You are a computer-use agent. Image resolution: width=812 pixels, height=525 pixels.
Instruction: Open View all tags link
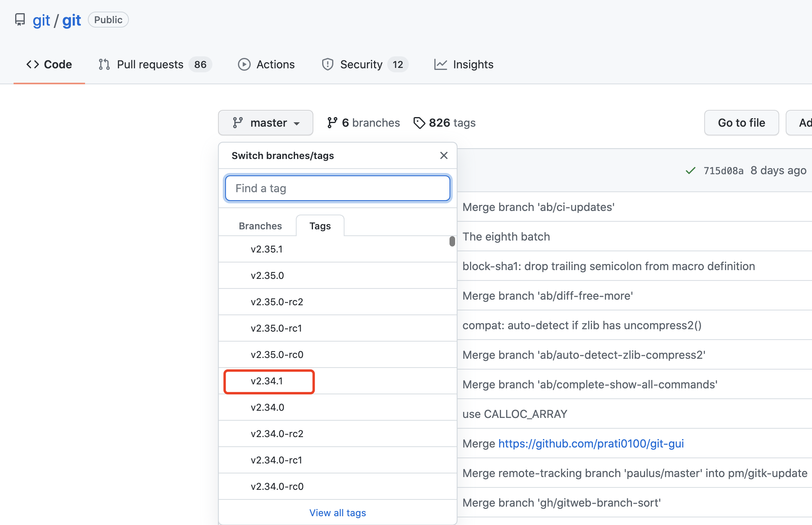(337, 513)
